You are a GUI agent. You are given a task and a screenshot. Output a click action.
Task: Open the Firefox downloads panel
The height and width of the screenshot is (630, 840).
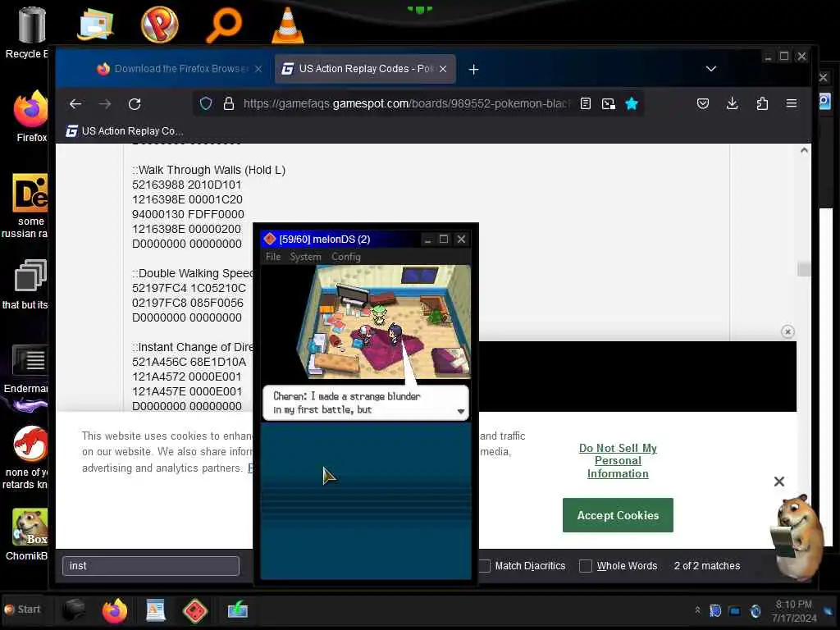pos(733,103)
